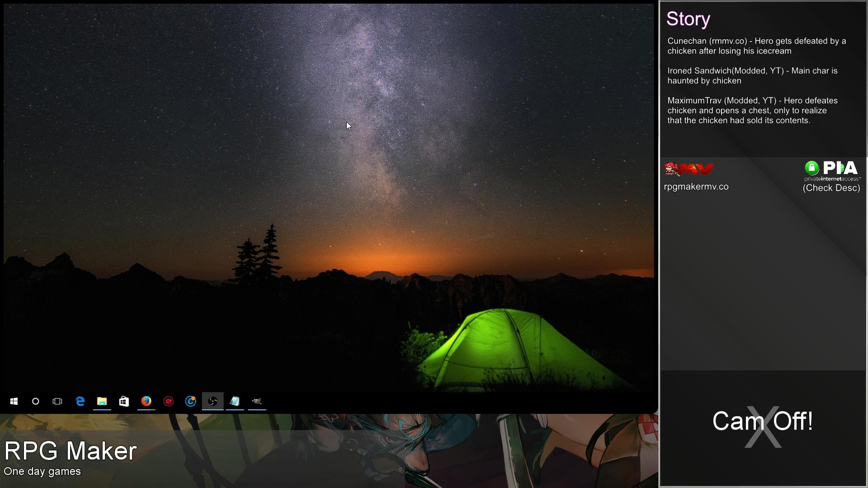Click the RPG Maker MV logo
The image size is (868, 488).
tap(689, 169)
